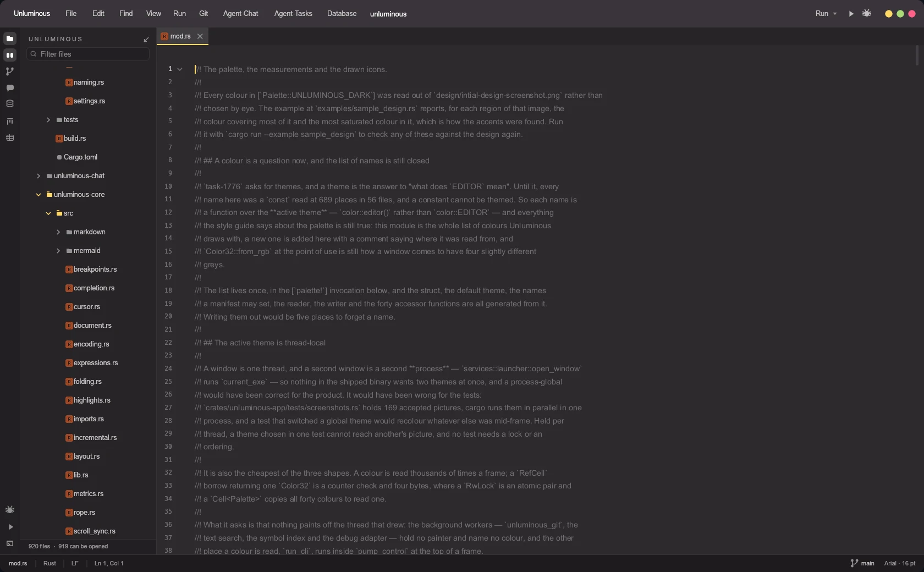
Task: Open the Edit menu
Action: tap(98, 14)
